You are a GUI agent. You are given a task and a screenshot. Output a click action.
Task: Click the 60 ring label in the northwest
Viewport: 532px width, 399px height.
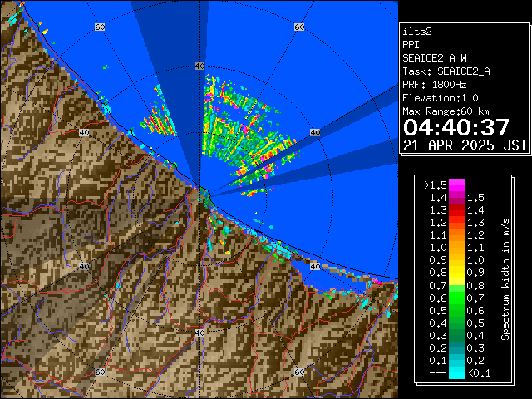100,27
